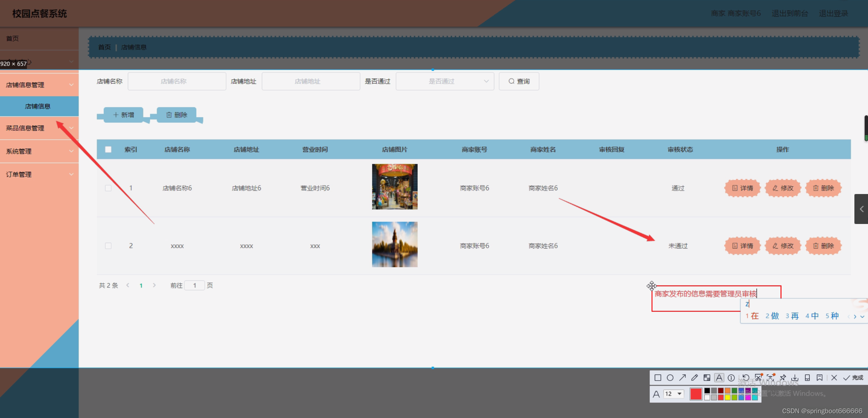This screenshot has height=418, width=868.
Task: Click the pin screenshot icon
Action: click(x=783, y=377)
